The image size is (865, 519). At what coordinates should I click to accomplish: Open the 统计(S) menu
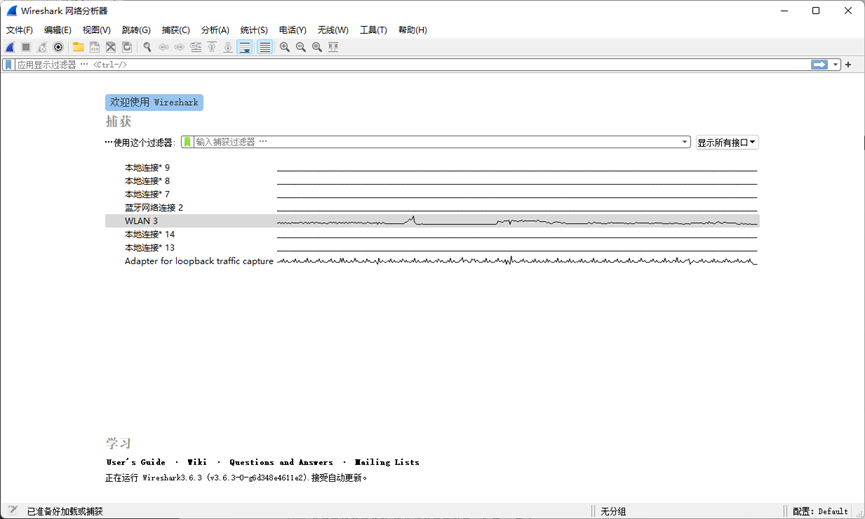click(x=254, y=30)
